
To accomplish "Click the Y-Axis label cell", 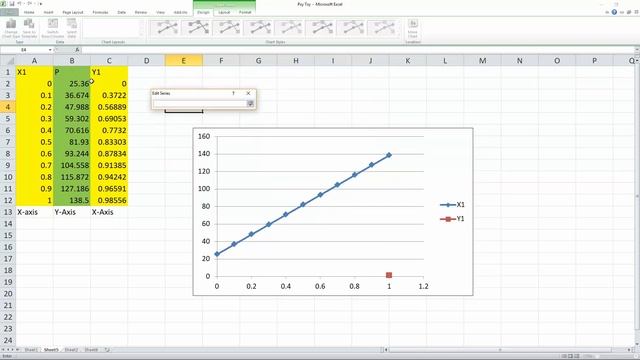I will click(x=72, y=212).
